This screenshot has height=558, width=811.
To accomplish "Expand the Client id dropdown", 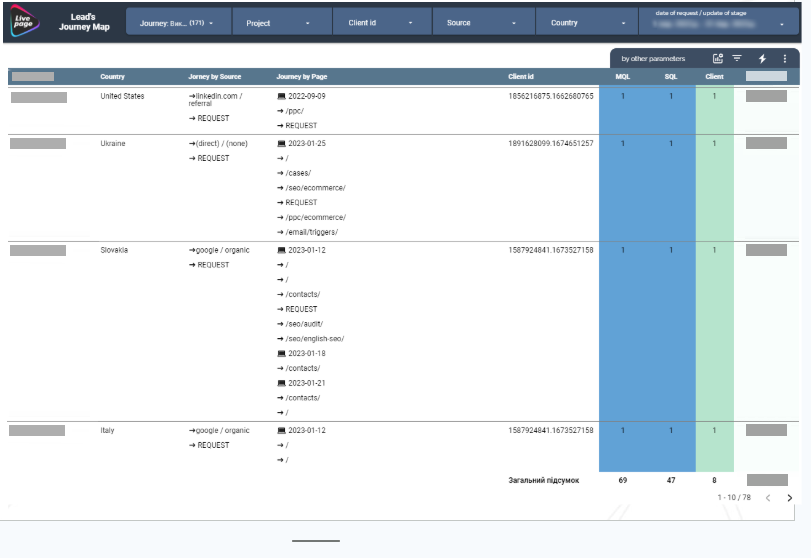I will [382, 23].
